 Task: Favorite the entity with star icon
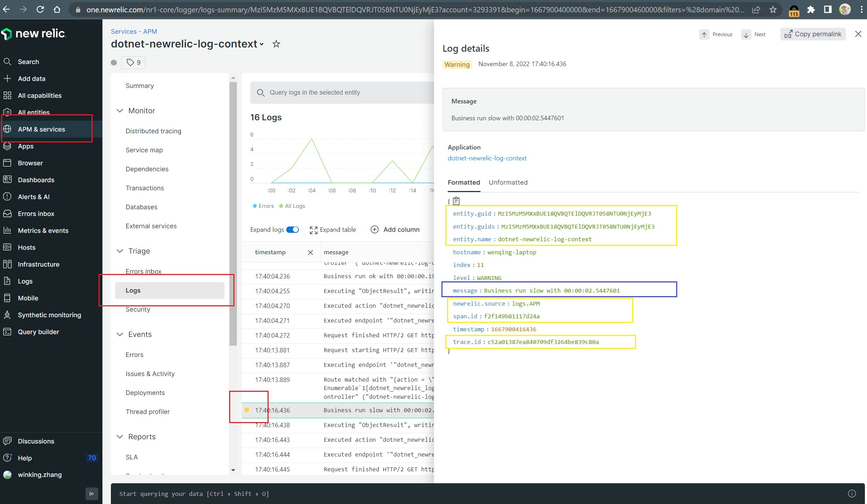pyautogui.click(x=276, y=44)
